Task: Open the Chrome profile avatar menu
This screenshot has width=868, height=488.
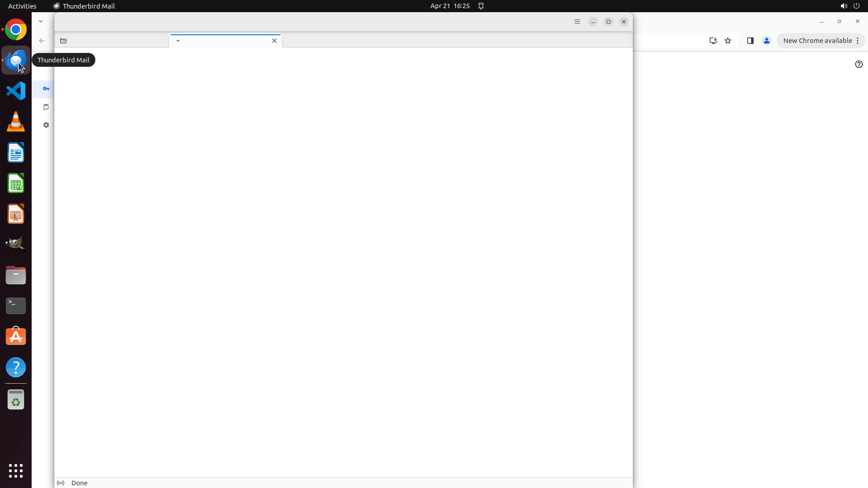Action: [766, 41]
